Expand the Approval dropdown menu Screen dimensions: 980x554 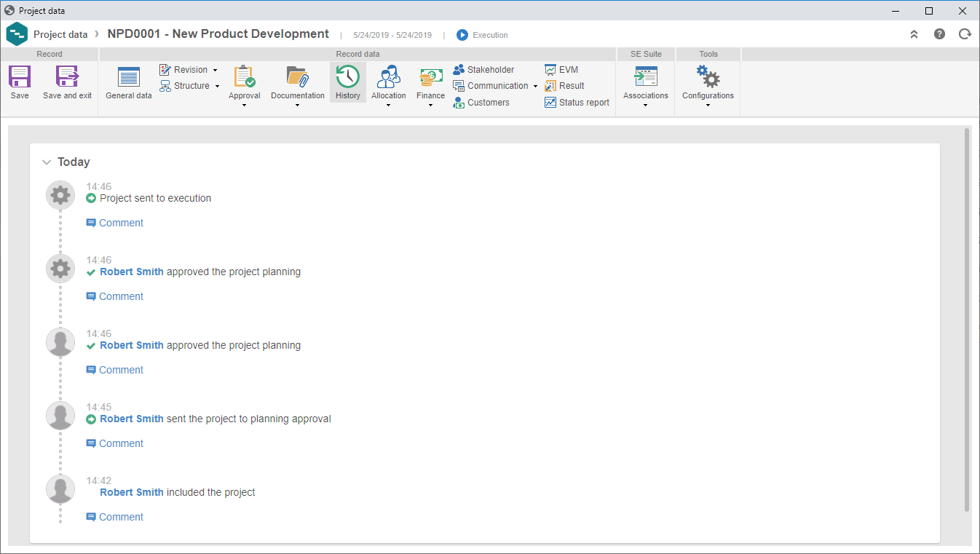point(245,105)
